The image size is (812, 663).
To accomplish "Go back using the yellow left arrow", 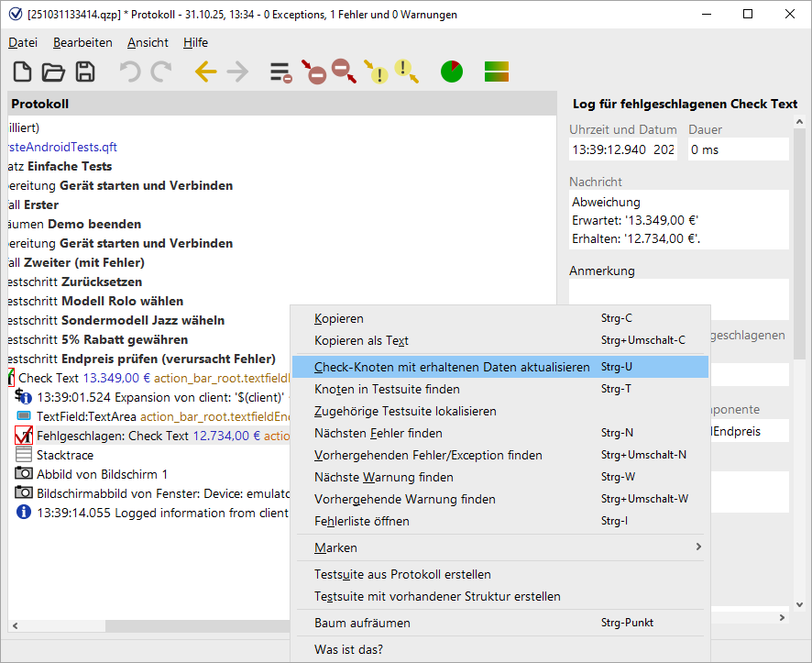I will (x=206, y=72).
